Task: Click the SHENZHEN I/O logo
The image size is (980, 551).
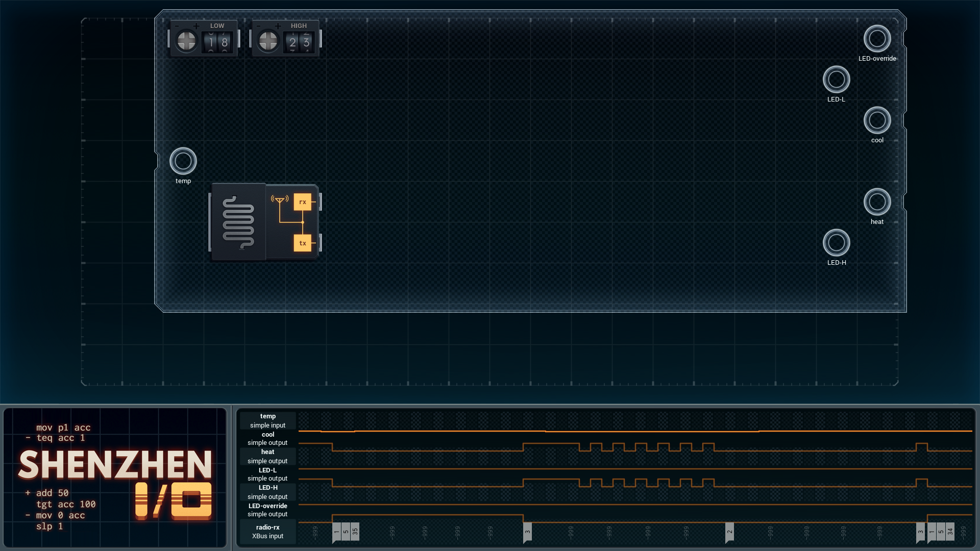Action: click(x=116, y=482)
